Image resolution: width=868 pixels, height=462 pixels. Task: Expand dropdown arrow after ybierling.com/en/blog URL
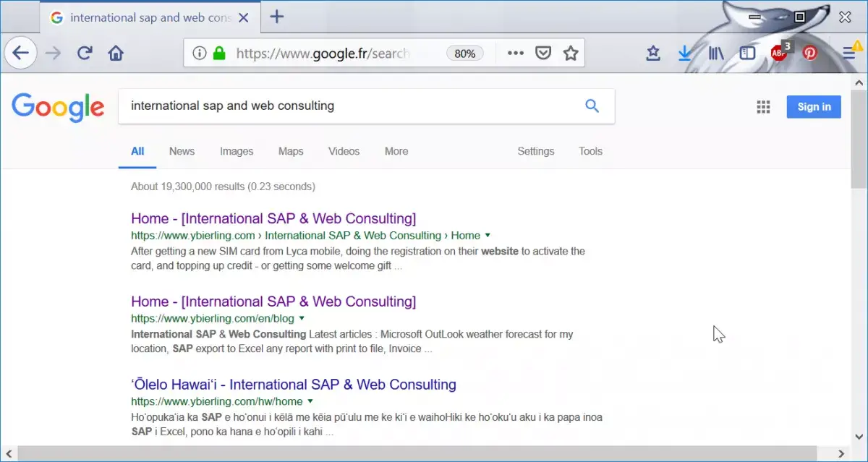click(x=302, y=318)
